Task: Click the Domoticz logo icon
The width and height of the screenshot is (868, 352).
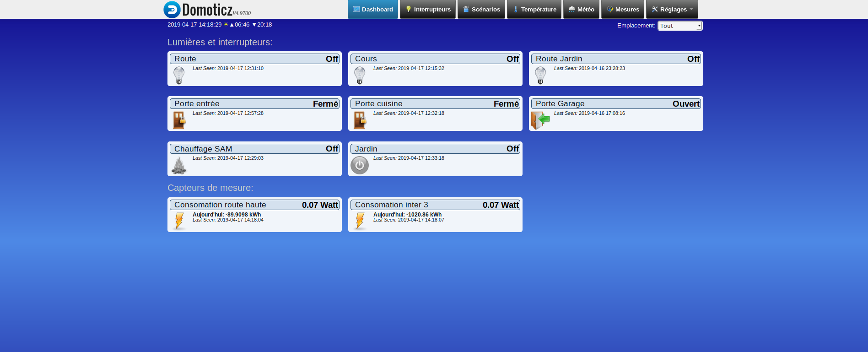Action: pyautogui.click(x=172, y=10)
